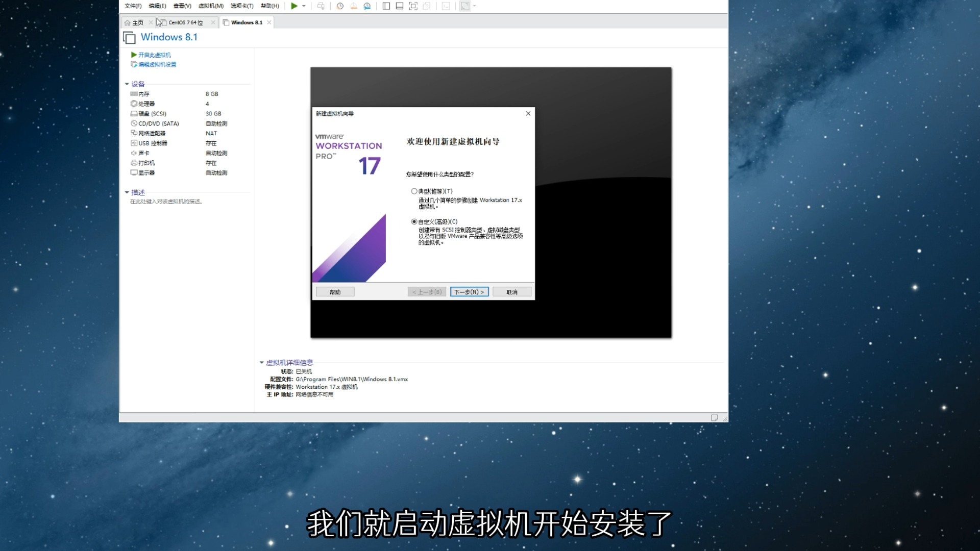Open the 虚拟机(M) menu
Image resolution: width=980 pixels, height=551 pixels.
[x=211, y=6]
